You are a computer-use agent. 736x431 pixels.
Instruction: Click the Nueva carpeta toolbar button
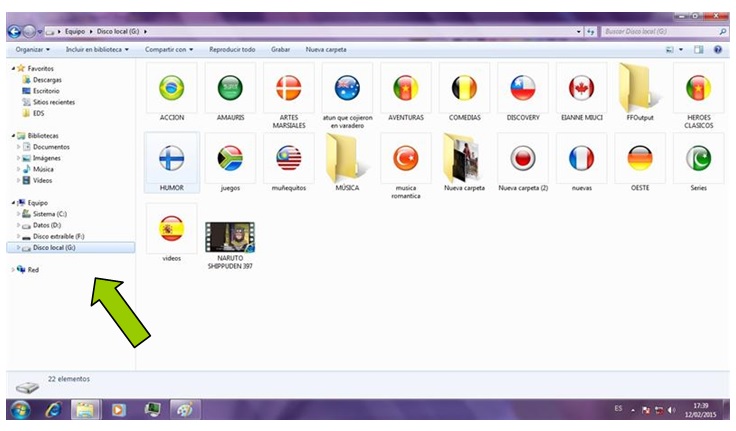[x=326, y=49]
